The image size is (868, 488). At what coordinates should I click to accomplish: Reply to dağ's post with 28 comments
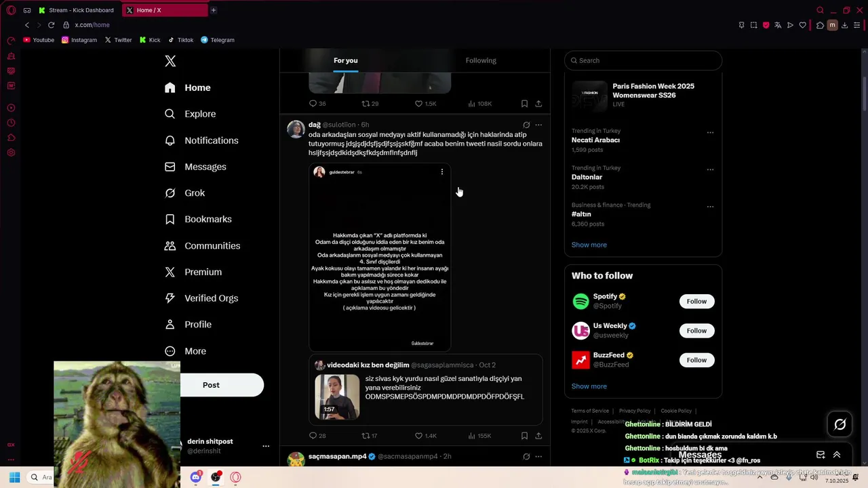(x=317, y=436)
